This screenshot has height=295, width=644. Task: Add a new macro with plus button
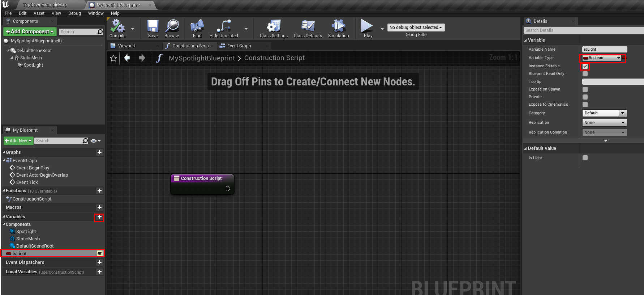(99, 207)
